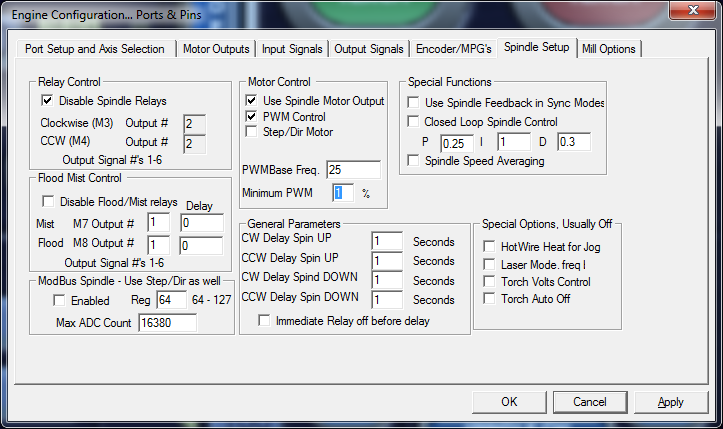The width and height of the screenshot is (723, 429).
Task: Apply the spindle configuration changes
Action: [x=670, y=402]
